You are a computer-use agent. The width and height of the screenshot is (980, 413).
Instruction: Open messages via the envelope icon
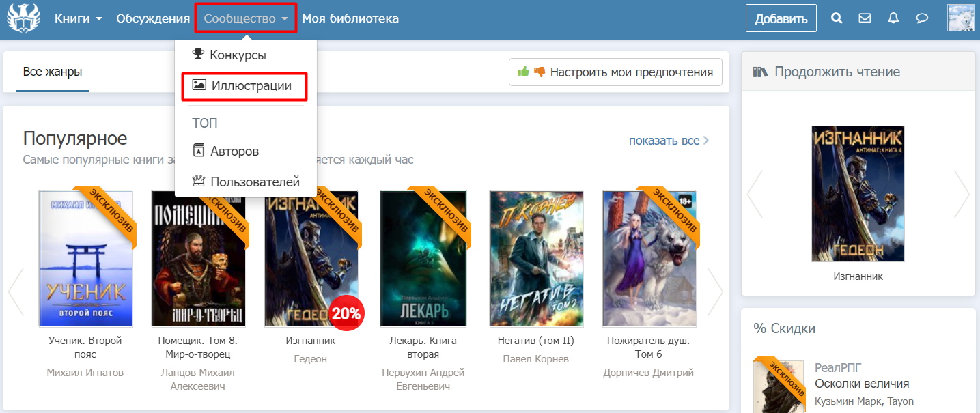[x=865, y=18]
